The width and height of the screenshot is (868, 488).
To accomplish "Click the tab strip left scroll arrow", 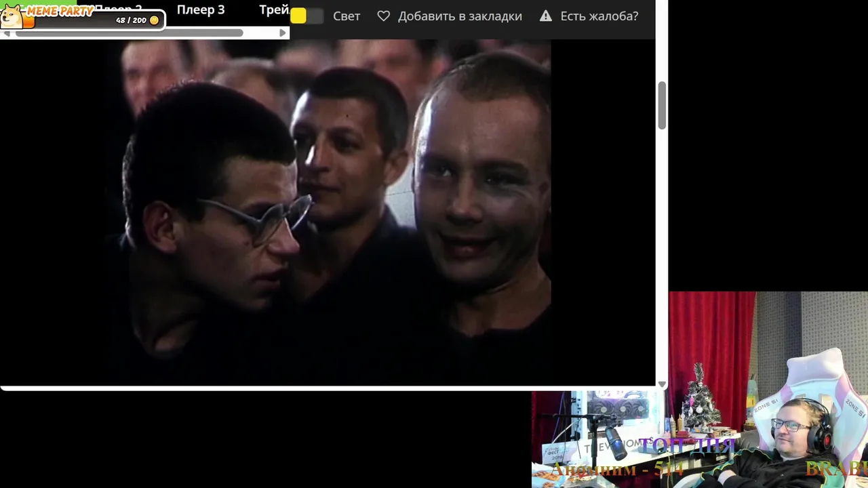I will pyautogui.click(x=6, y=33).
